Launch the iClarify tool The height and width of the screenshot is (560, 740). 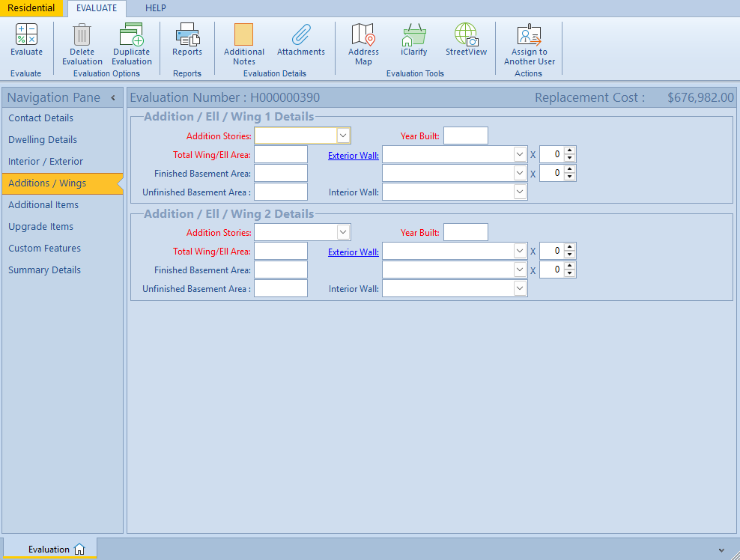[x=413, y=35]
